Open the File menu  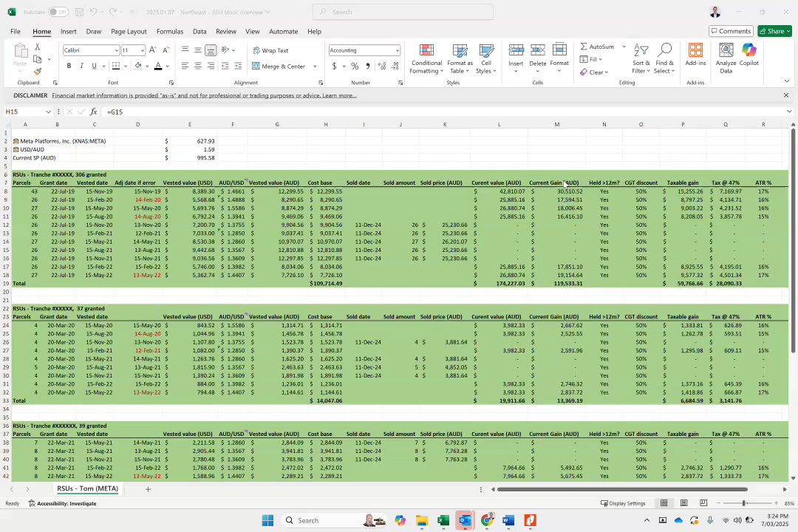tap(16, 31)
